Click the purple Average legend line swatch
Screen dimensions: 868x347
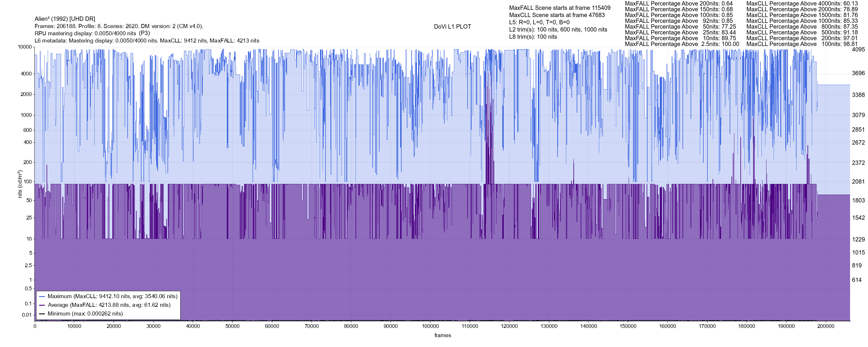(42, 305)
